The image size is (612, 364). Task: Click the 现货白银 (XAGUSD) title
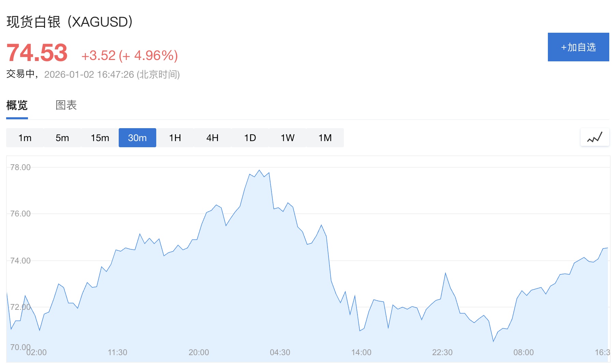pos(70,22)
